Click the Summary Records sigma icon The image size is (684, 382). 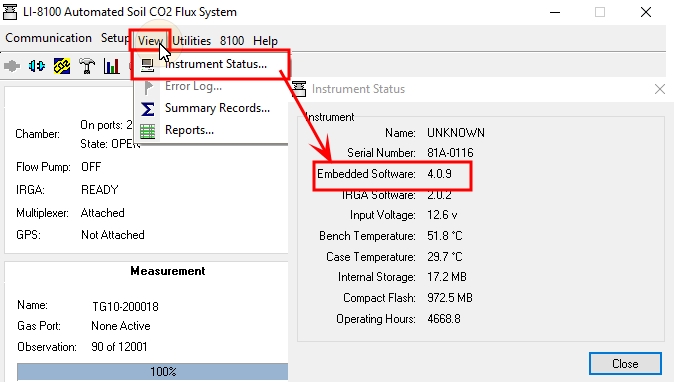pos(147,109)
